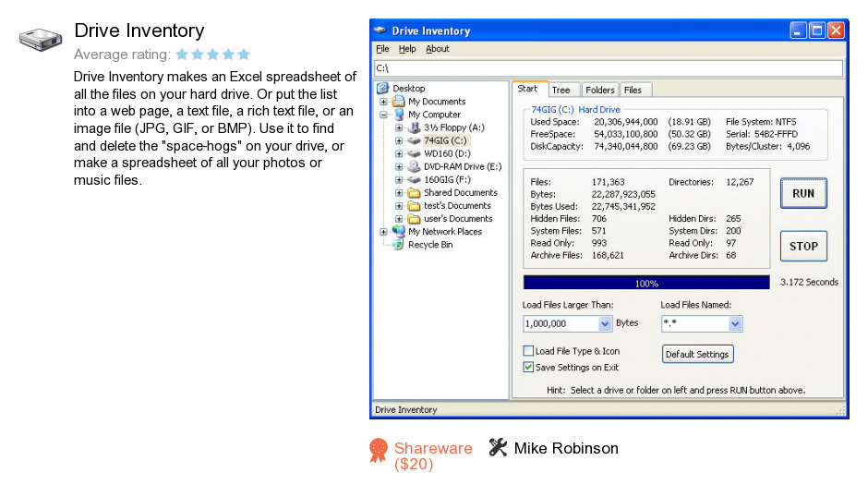Click the My Network Places icon
Image resolution: width=868 pixels, height=497 pixels.
pyautogui.click(x=399, y=232)
